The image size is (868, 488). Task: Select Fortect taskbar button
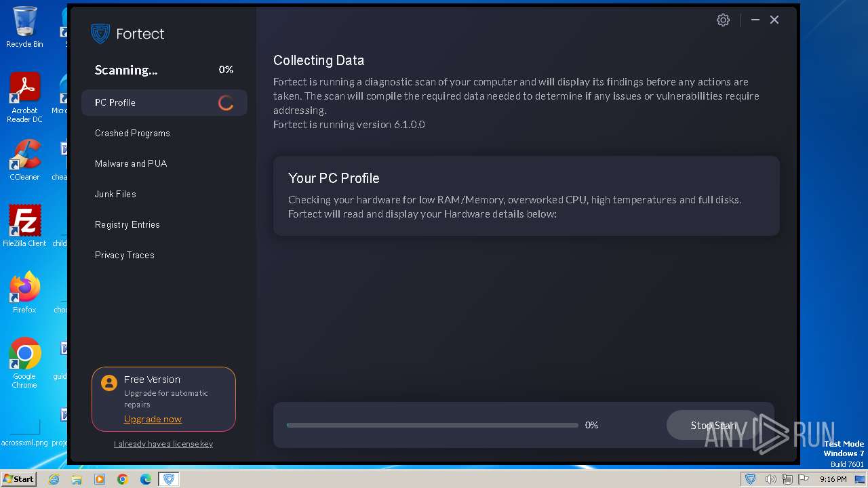(169, 479)
